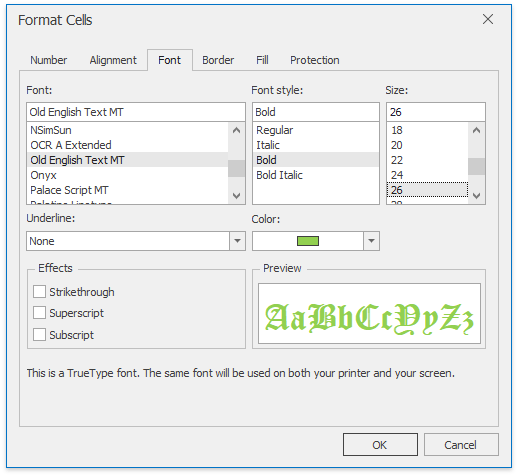
Task: Choose size 22 in the list
Action: (x=428, y=160)
